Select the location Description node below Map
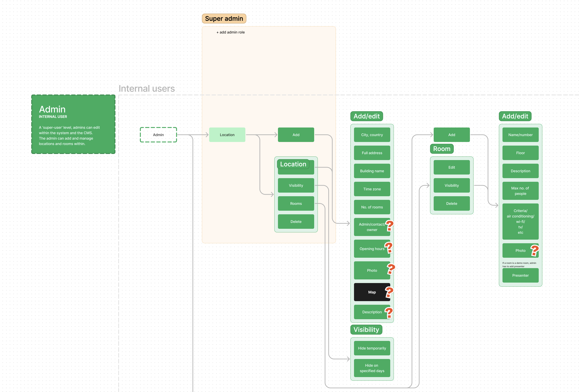Viewport: 579px width, 392px height. (x=372, y=312)
